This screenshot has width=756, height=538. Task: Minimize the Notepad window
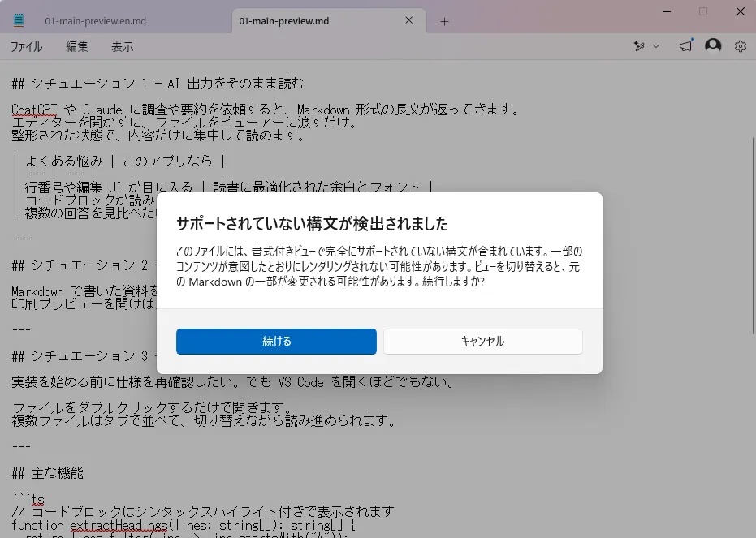click(x=667, y=11)
